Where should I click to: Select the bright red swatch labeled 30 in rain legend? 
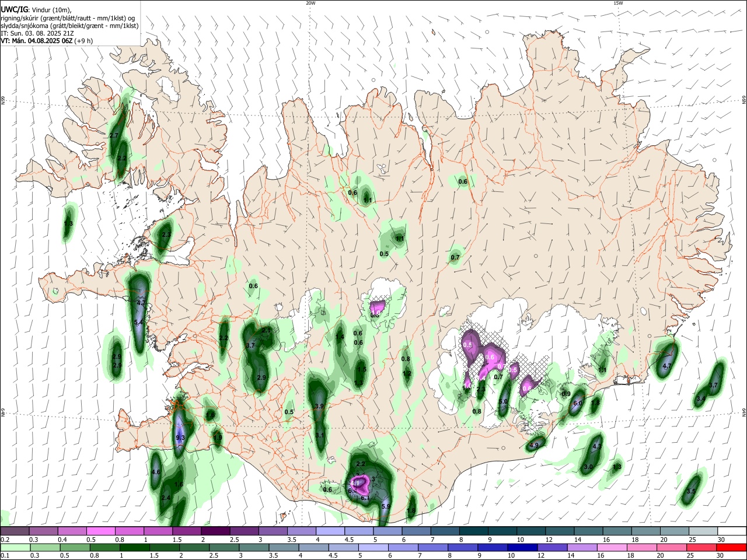click(731, 548)
